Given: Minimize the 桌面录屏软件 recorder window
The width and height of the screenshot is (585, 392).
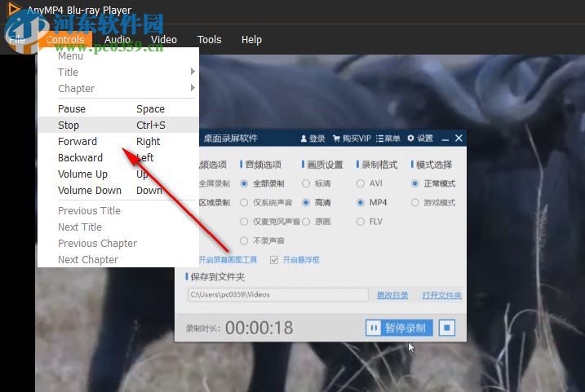Looking at the screenshot, I should click(445, 139).
